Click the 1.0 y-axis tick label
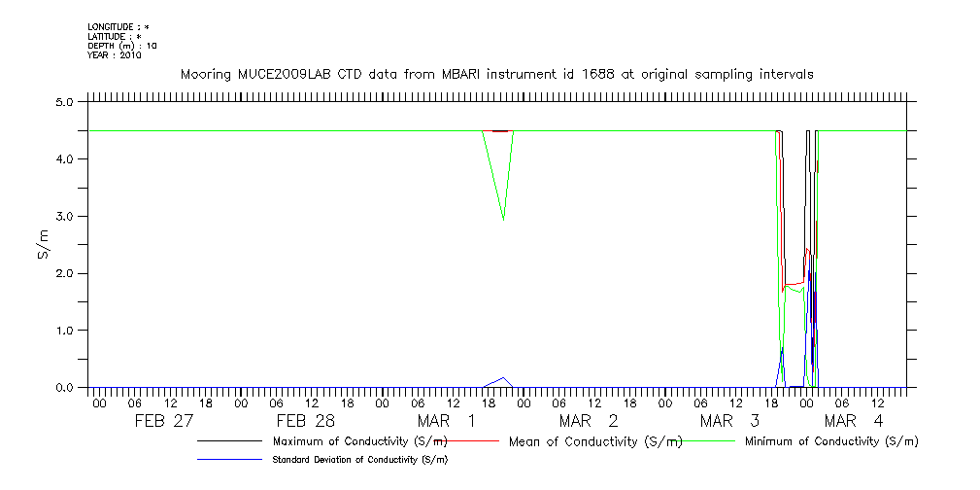 65,331
